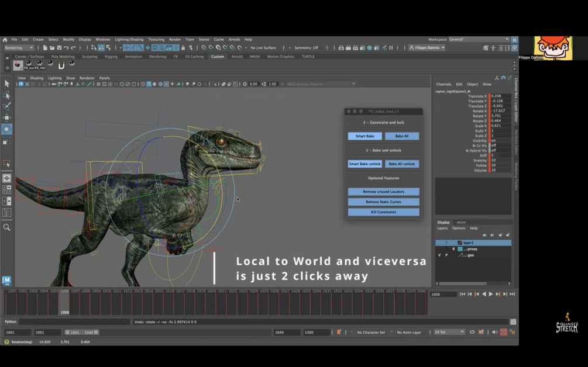Click the Kill Constraints button

coord(383,212)
